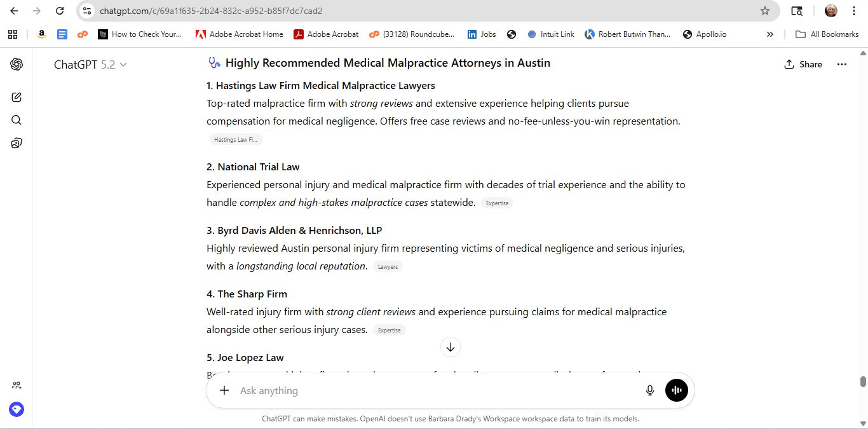Click the Ask anything input field
868x429 pixels.
coord(438,390)
